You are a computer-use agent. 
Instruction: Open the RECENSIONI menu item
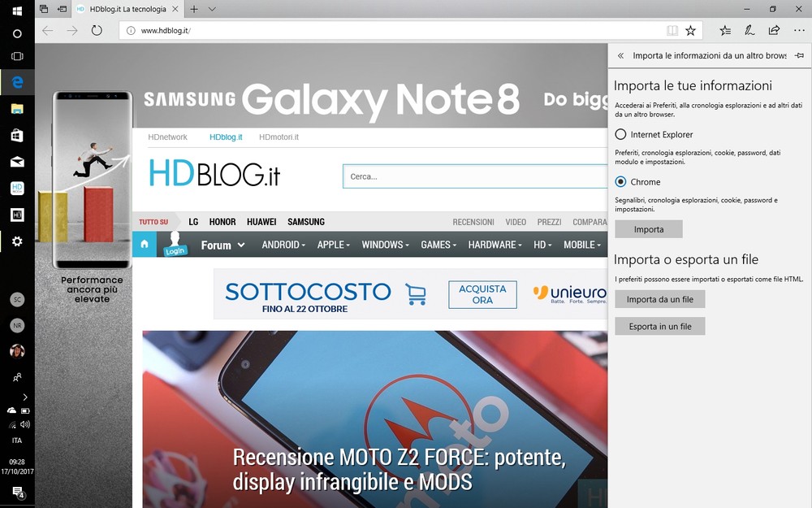473,222
